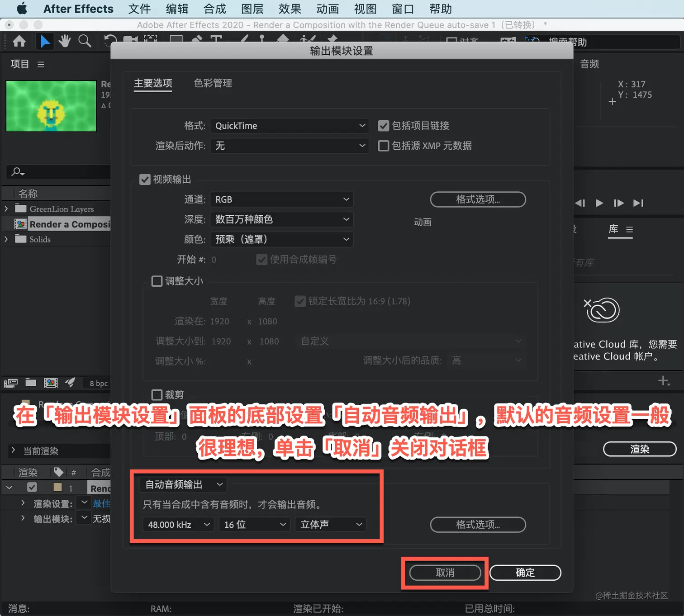This screenshot has height=616, width=684.
Task: Expand the Solids folder
Action: tap(6, 239)
